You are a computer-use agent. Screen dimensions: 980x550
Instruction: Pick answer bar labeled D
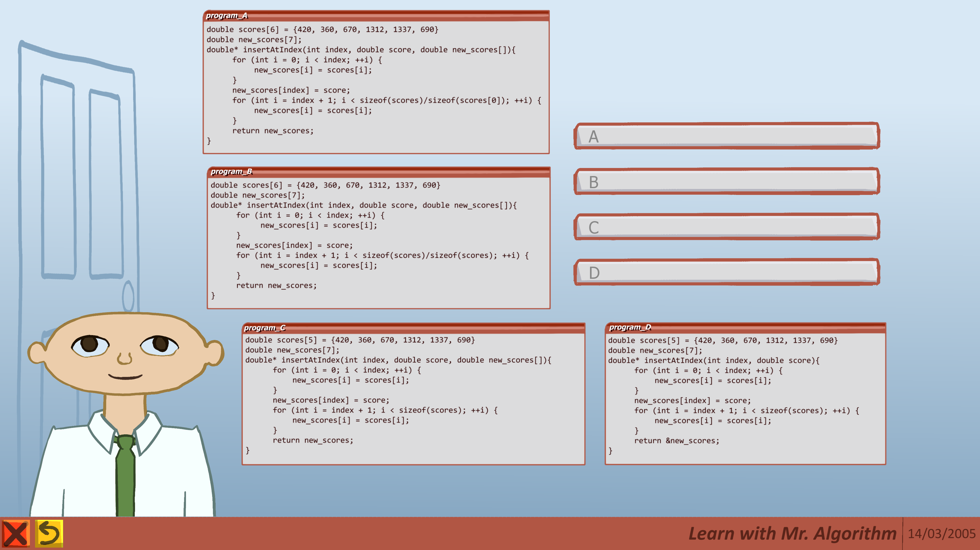click(727, 273)
